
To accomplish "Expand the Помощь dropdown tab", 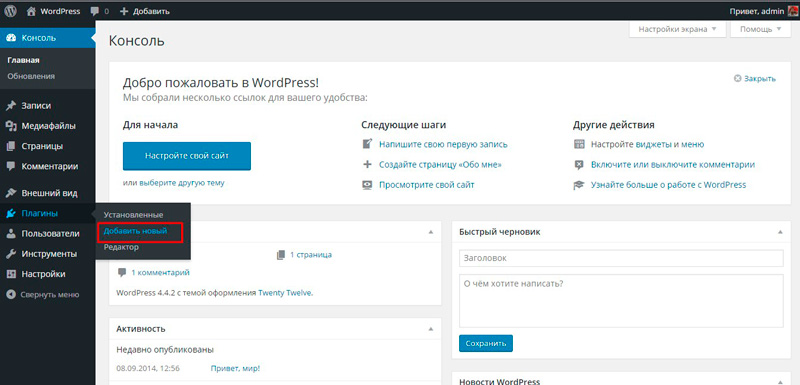I will 761,29.
